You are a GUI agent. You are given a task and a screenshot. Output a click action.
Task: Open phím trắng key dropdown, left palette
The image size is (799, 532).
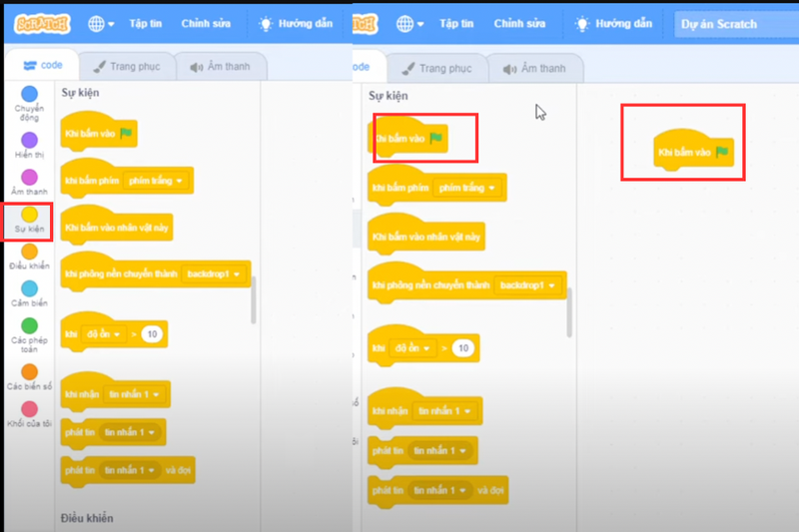[156, 181]
